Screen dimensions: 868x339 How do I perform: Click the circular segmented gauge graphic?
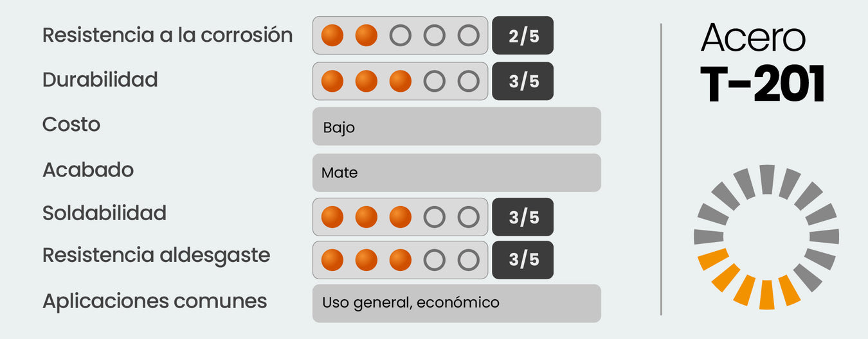click(766, 237)
